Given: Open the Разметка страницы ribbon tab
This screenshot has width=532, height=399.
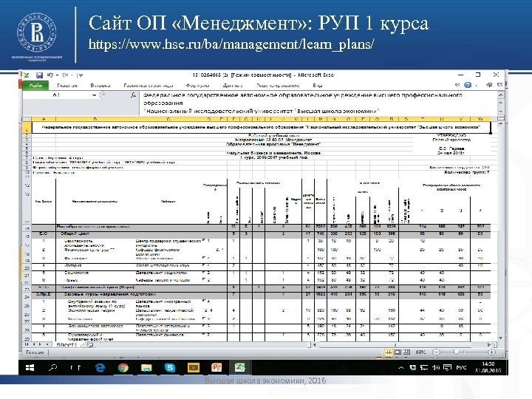Looking at the screenshot, I should pos(149,86).
